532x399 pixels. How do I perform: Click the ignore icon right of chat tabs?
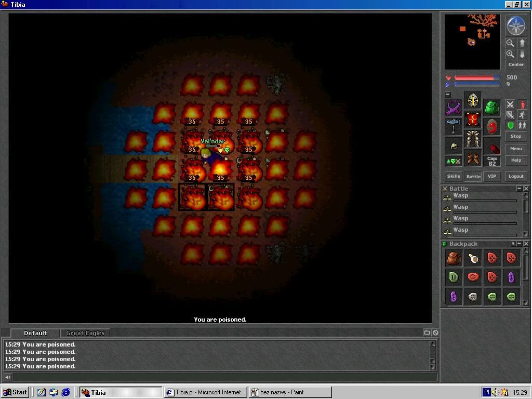click(x=435, y=333)
